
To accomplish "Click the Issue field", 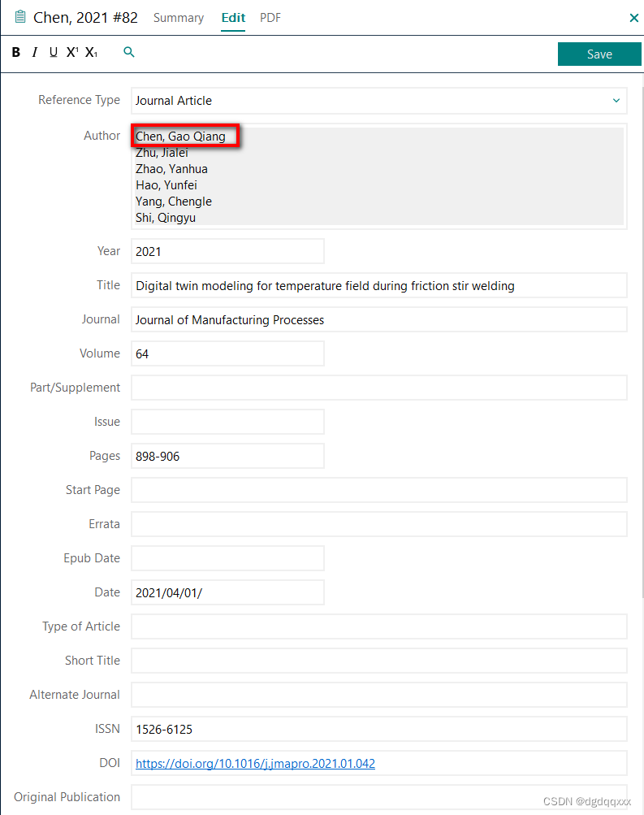I will click(227, 422).
